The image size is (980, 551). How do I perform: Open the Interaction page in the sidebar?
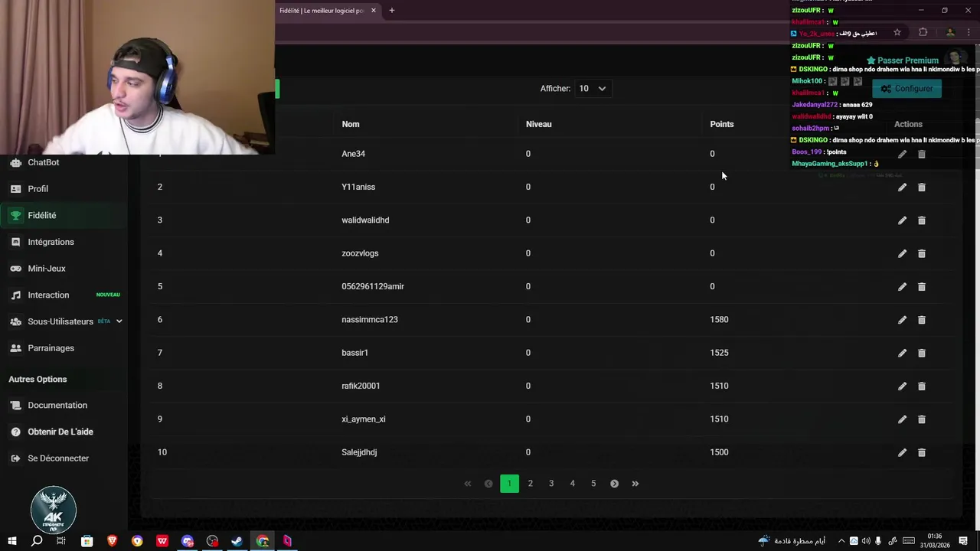48,295
